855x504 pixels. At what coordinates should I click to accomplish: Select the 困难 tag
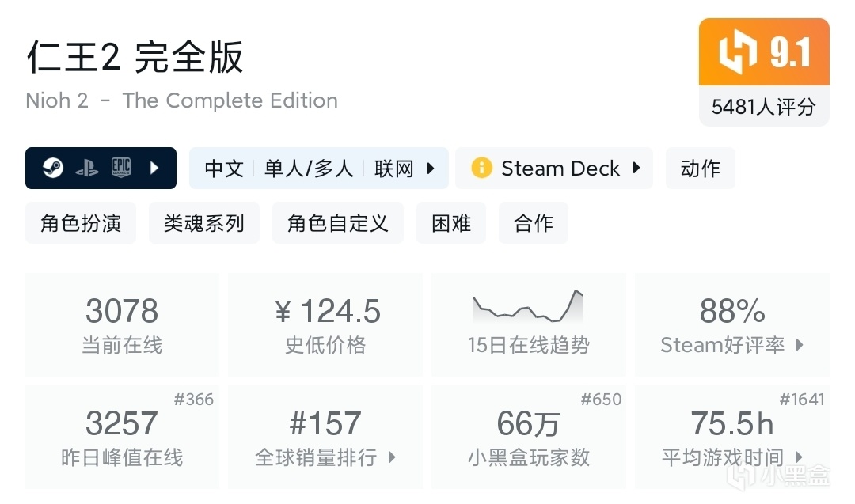click(x=451, y=223)
